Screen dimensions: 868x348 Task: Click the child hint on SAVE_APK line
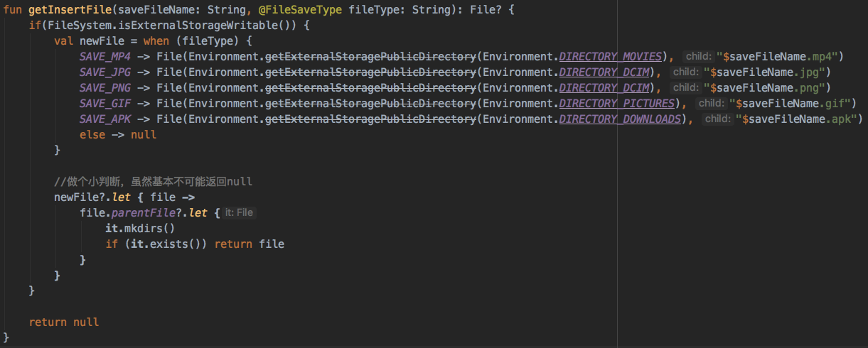click(718, 119)
